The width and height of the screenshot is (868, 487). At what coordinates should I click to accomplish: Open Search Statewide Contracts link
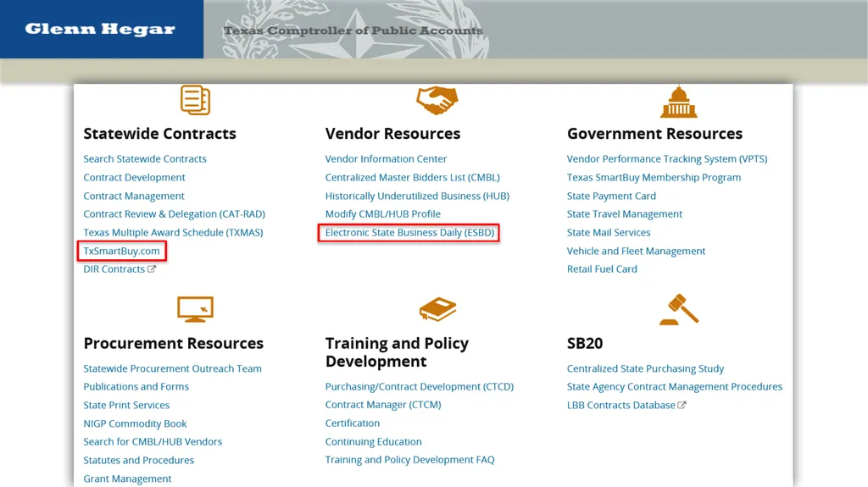tap(145, 159)
